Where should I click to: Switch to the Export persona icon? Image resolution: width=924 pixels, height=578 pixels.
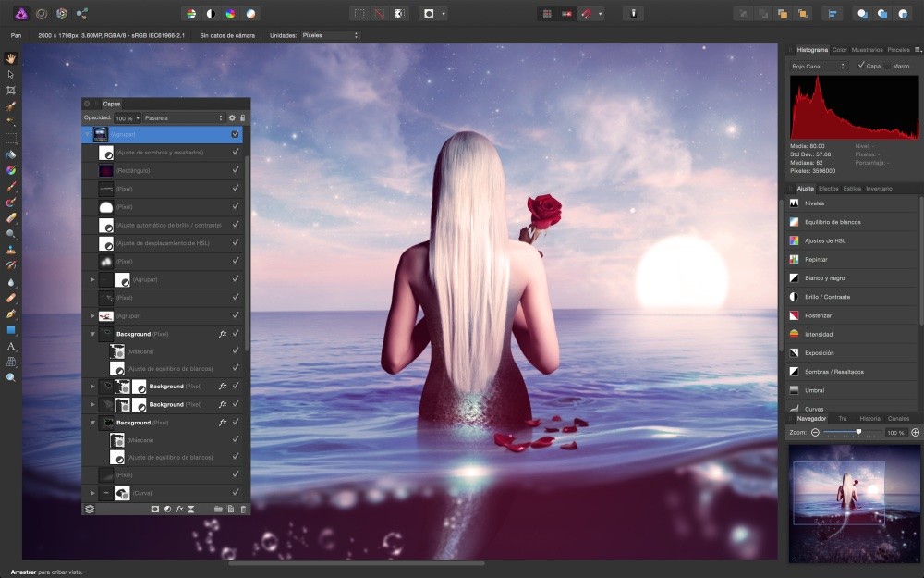82,14
